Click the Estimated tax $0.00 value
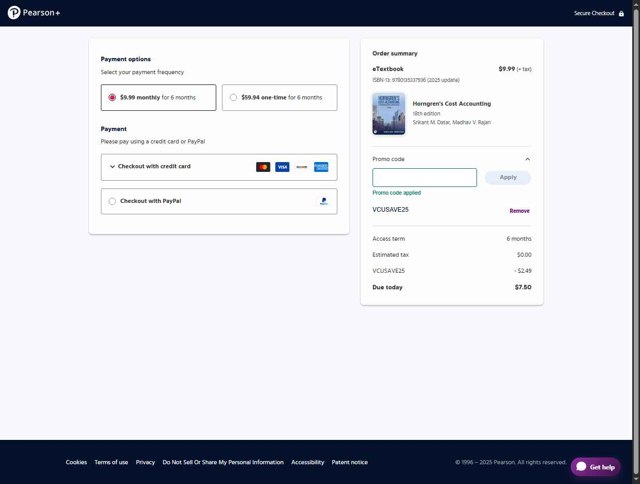This screenshot has width=640, height=484. tap(524, 255)
